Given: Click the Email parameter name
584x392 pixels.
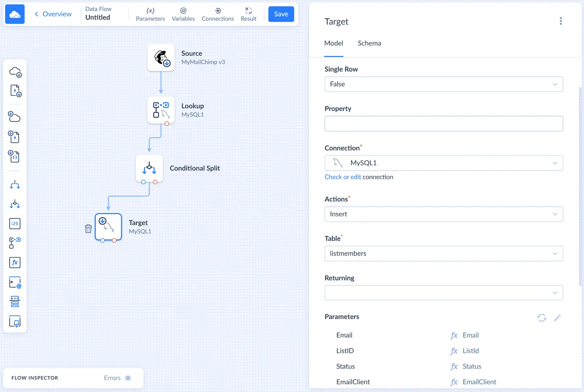Looking at the screenshot, I should point(344,335).
